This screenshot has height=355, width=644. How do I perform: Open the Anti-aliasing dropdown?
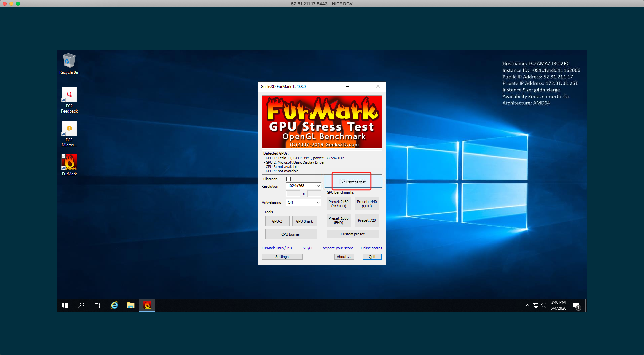(x=304, y=202)
